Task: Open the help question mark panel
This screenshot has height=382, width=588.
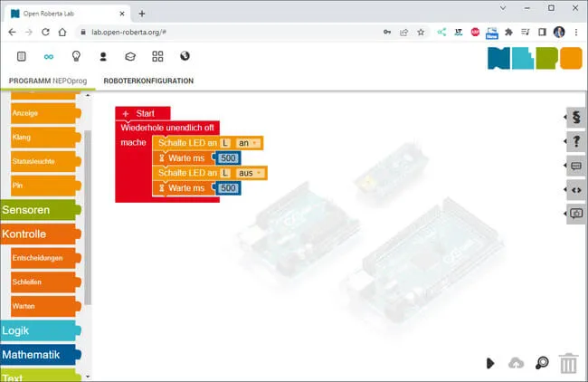Action: (x=576, y=141)
